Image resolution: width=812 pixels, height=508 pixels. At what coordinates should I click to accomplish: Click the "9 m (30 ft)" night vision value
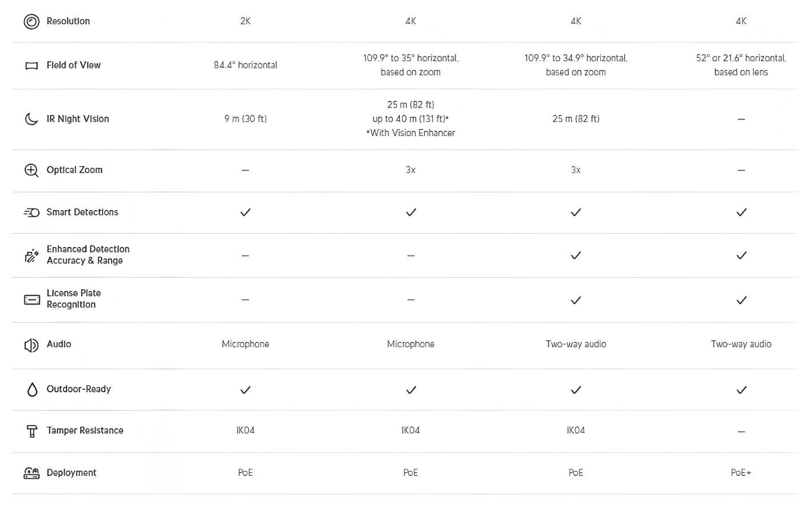coord(245,119)
